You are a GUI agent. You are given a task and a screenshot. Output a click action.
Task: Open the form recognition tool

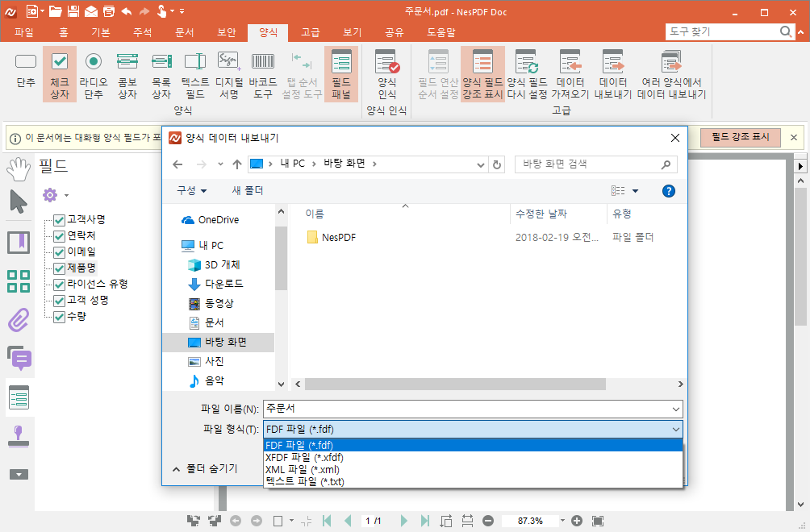coord(387,62)
